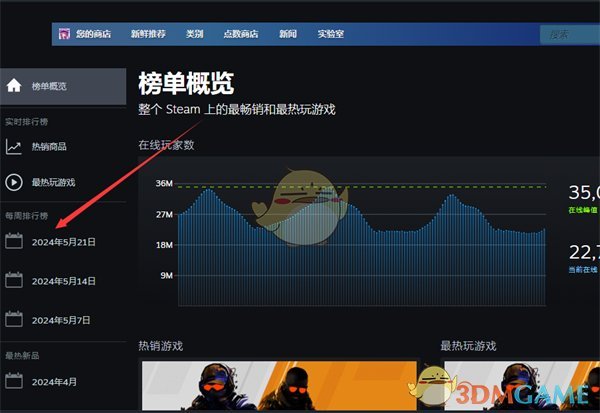Image resolution: width=600 pixels, height=413 pixels.
Task: Click the 在线玩家数 chart title
Action: pos(166,145)
